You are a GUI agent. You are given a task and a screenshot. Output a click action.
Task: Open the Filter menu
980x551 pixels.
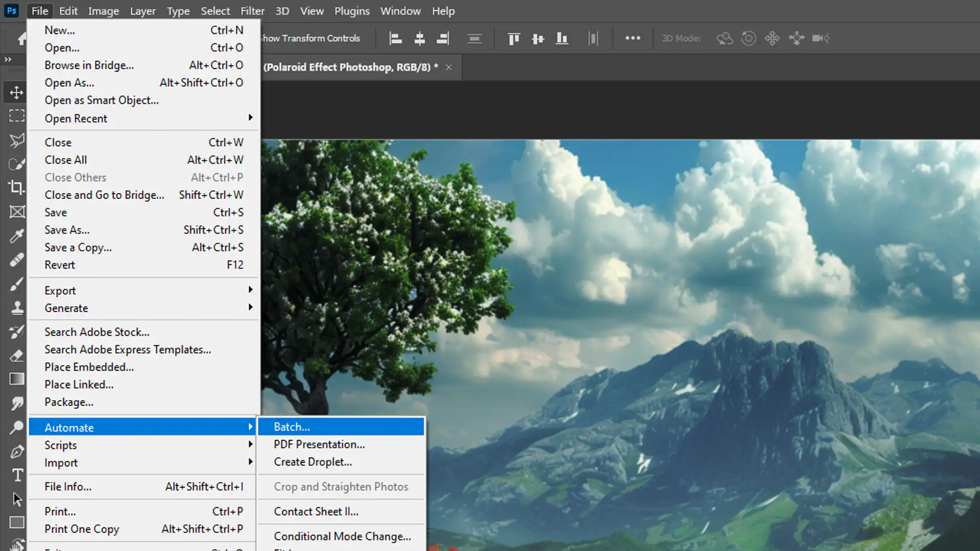point(253,11)
